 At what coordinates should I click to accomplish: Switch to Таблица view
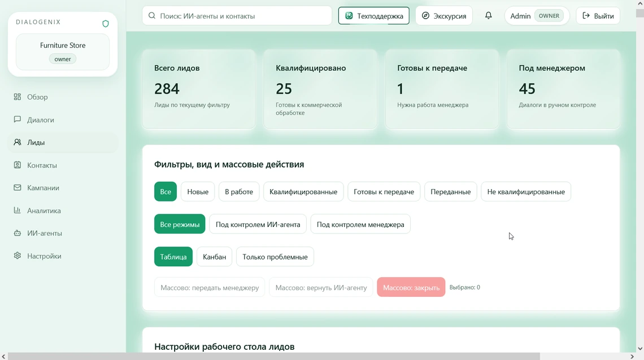(x=173, y=257)
